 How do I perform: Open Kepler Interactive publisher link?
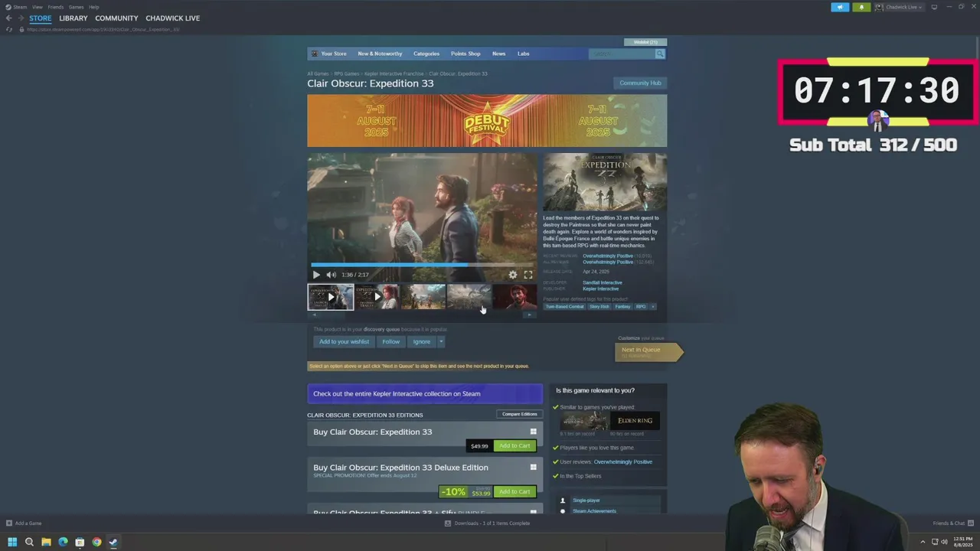pos(600,289)
